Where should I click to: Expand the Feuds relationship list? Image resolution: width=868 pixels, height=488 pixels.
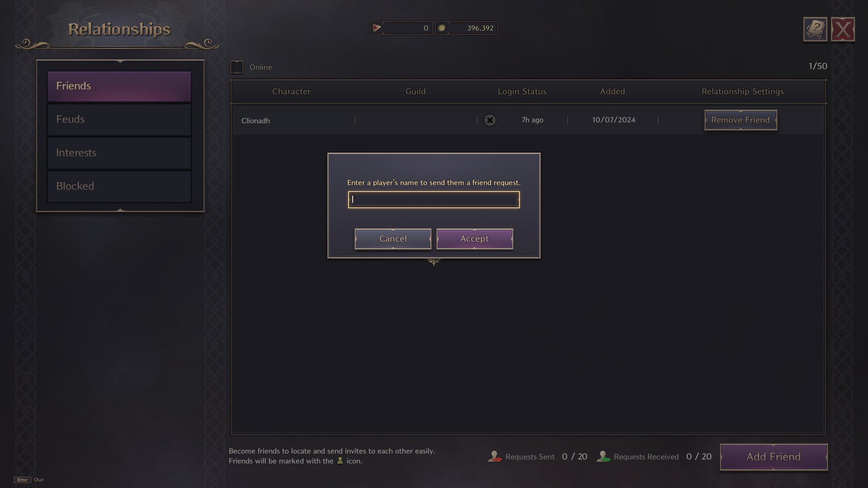coord(119,118)
